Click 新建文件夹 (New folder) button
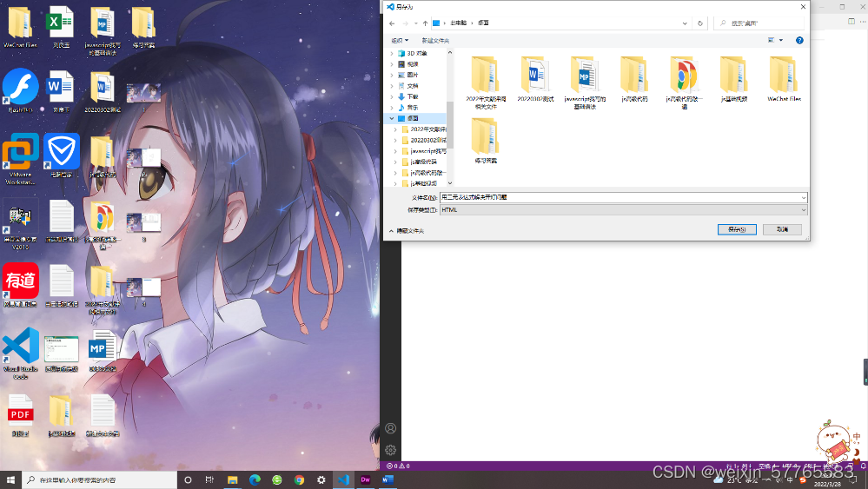This screenshot has height=489, width=868. pyautogui.click(x=435, y=40)
